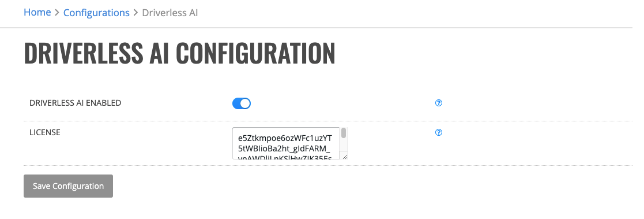644x219 pixels.
Task: Grab the License textarea resize handle
Action: coord(344,157)
